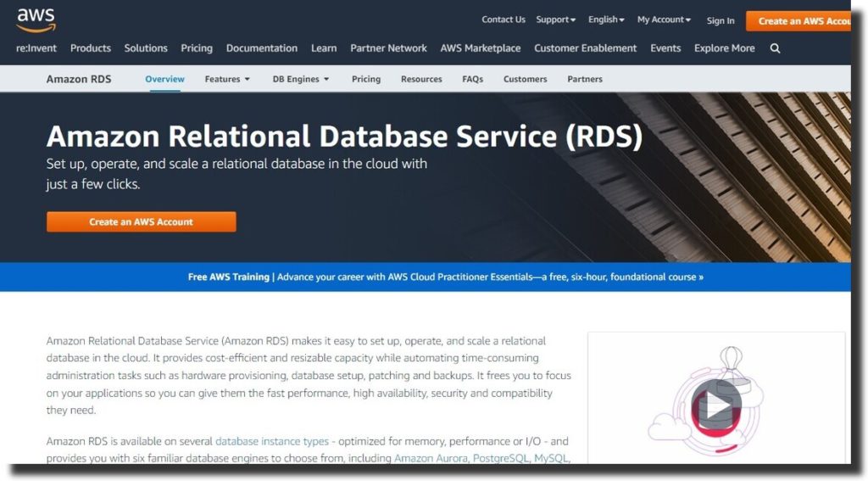Click the Amazon Relational Database Service heading
868x481 pixels.
(344, 136)
